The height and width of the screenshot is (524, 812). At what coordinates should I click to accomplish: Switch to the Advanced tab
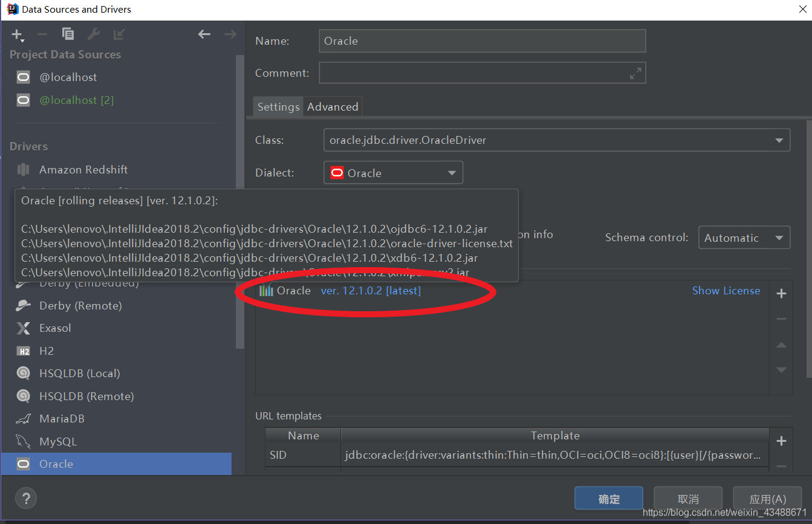coord(333,107)
